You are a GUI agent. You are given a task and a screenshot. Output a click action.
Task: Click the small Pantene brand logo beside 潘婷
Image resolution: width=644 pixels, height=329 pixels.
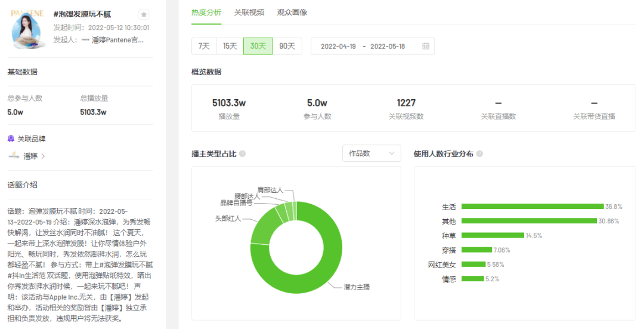(14, 156)
